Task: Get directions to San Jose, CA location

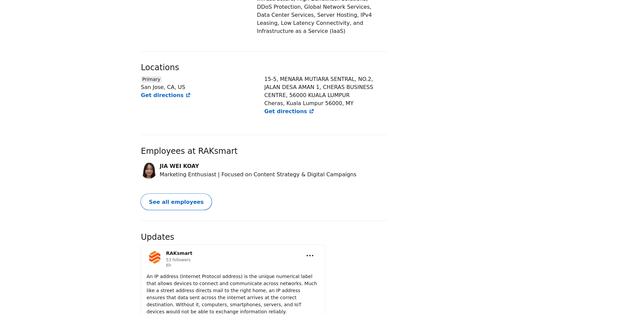Action: point(166,95)
